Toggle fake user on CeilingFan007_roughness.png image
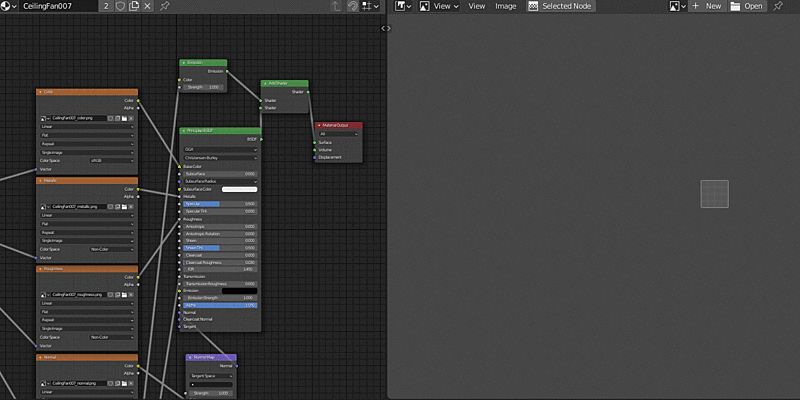This screenshot has height=400, width=800. click(111, 295)
